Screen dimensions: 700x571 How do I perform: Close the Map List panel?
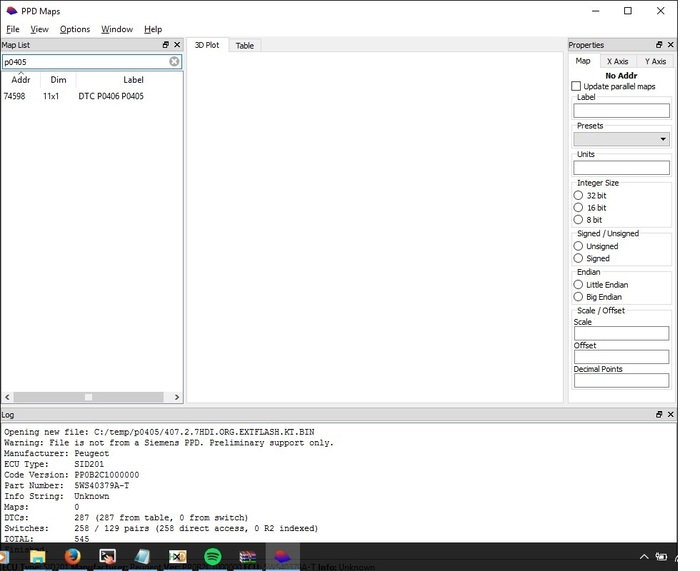tap(177, 45)
